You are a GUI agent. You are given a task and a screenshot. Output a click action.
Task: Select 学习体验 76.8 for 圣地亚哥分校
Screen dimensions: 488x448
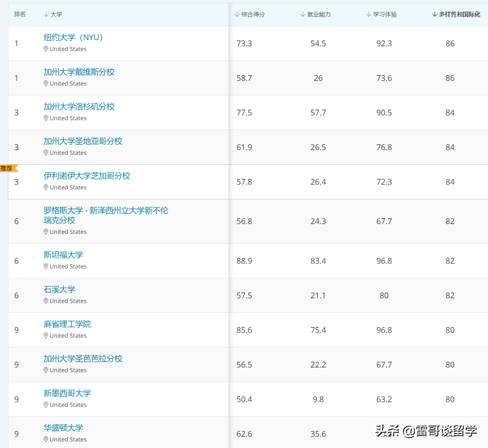(384, 147)
